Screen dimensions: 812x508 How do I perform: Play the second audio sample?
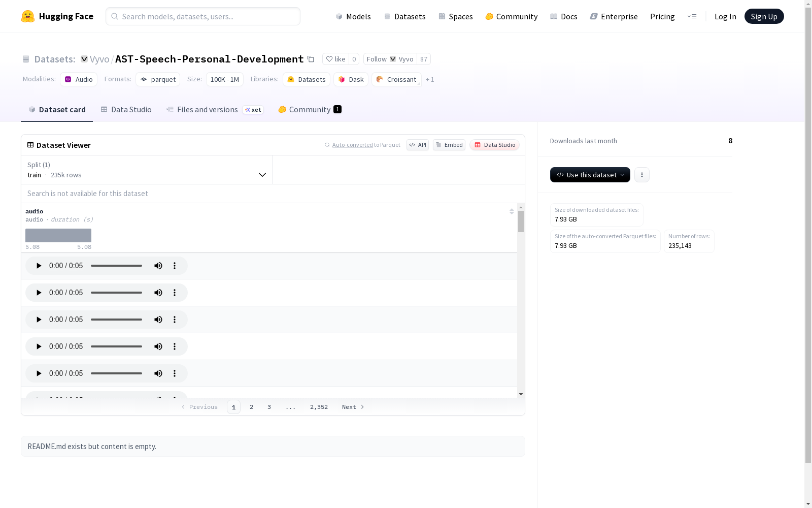point(39,293)
